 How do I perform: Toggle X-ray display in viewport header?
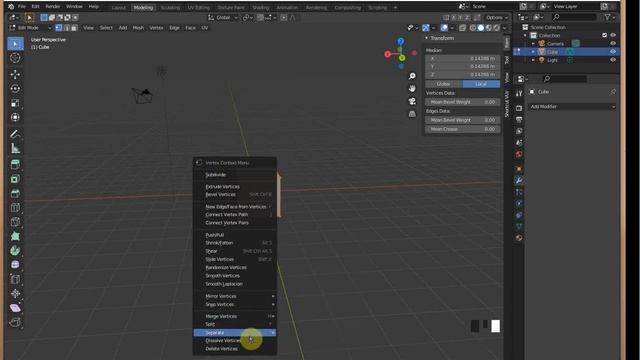[462, 28]
